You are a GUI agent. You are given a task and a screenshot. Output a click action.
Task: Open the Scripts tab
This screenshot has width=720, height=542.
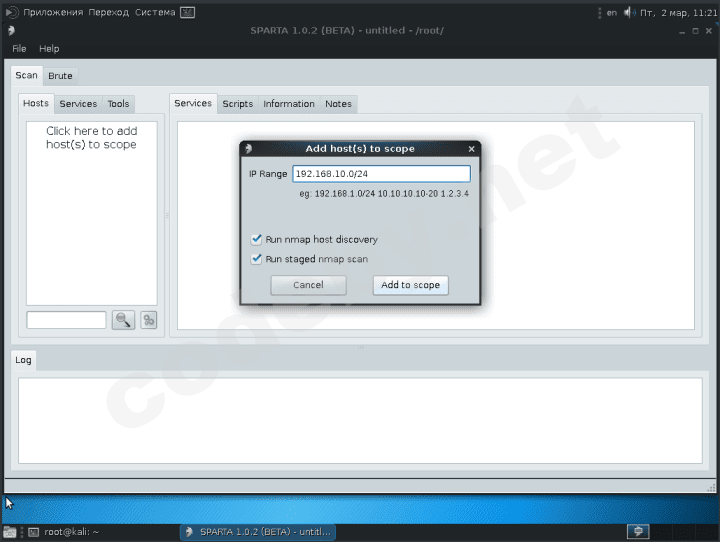click(x=238, y=104)
